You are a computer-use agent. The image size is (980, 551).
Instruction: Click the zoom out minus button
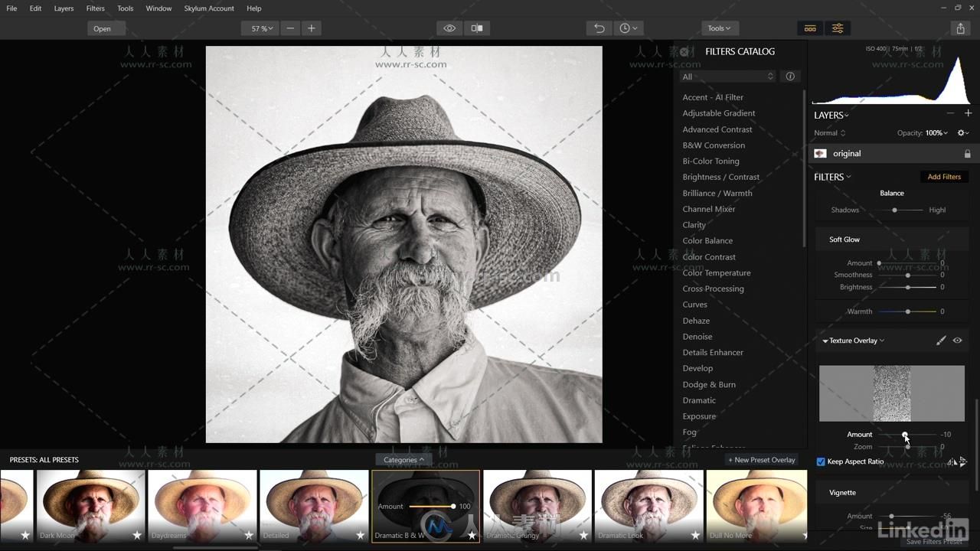click(x=290, y=28)
